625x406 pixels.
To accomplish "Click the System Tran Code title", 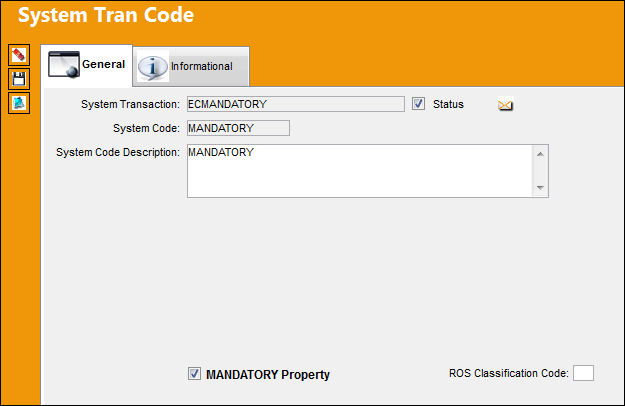I will (106, 16).
